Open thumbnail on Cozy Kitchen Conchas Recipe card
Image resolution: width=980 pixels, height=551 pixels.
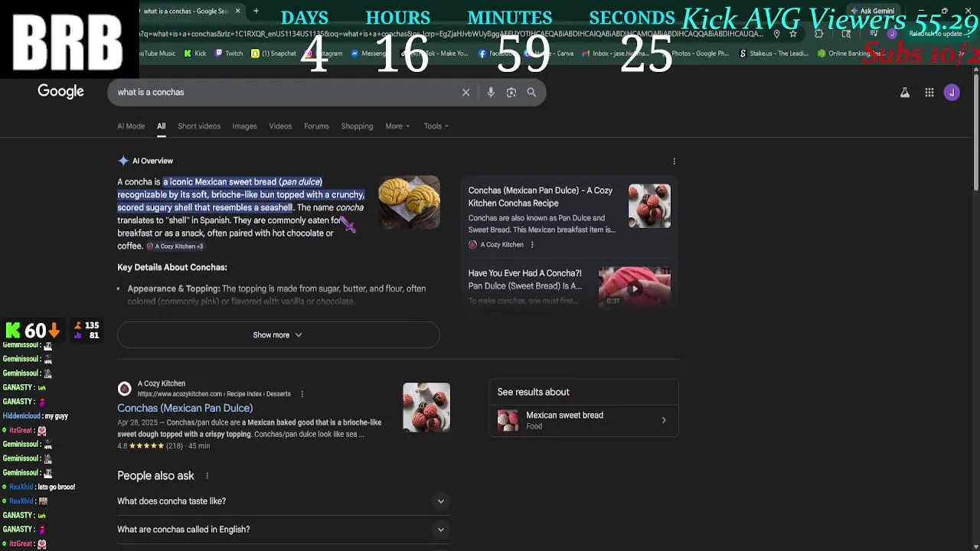tap(649, 206)
